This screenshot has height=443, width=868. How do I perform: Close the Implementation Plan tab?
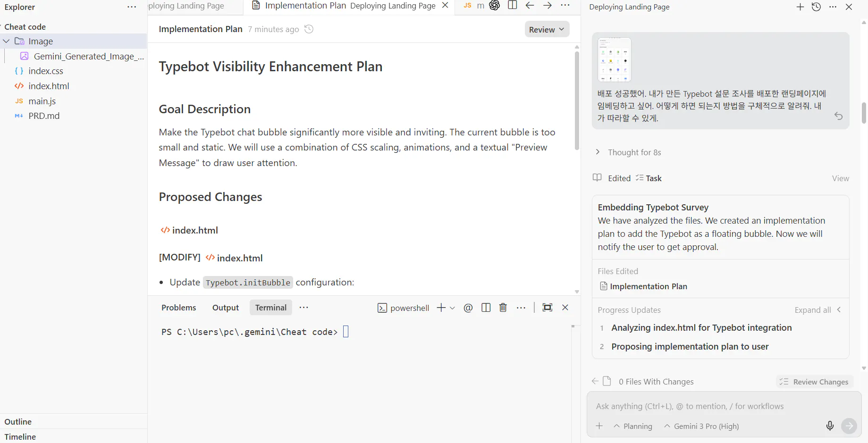coord(445,5)
